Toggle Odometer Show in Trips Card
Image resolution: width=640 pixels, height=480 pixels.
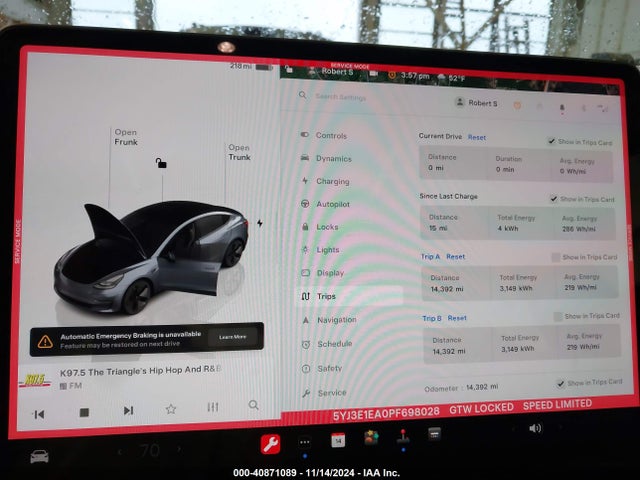(x=560, y=383)
